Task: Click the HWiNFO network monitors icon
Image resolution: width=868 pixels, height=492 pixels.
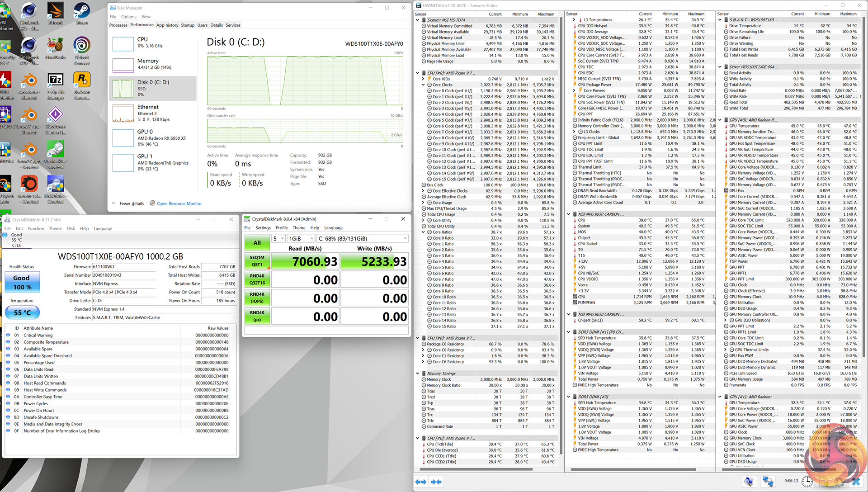Action: point(767,482)
